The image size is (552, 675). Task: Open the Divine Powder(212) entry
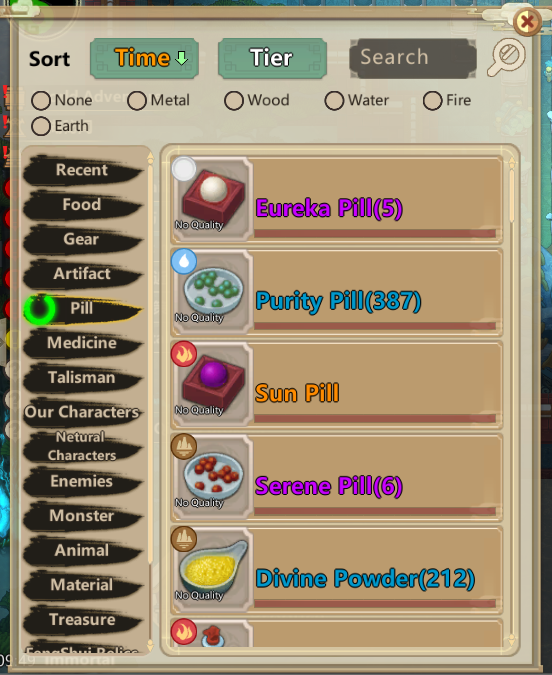tap(337, 570)
